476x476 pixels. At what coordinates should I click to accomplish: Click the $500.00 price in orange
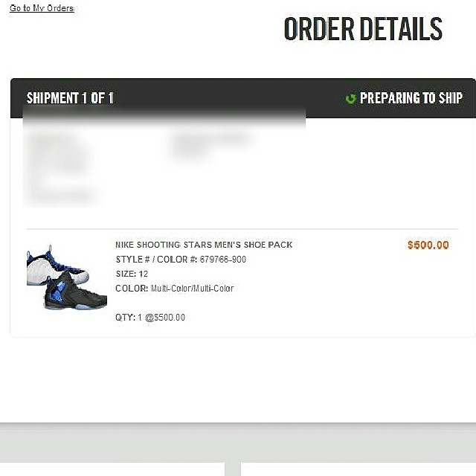pyautogui.click(x=428, y=245)
